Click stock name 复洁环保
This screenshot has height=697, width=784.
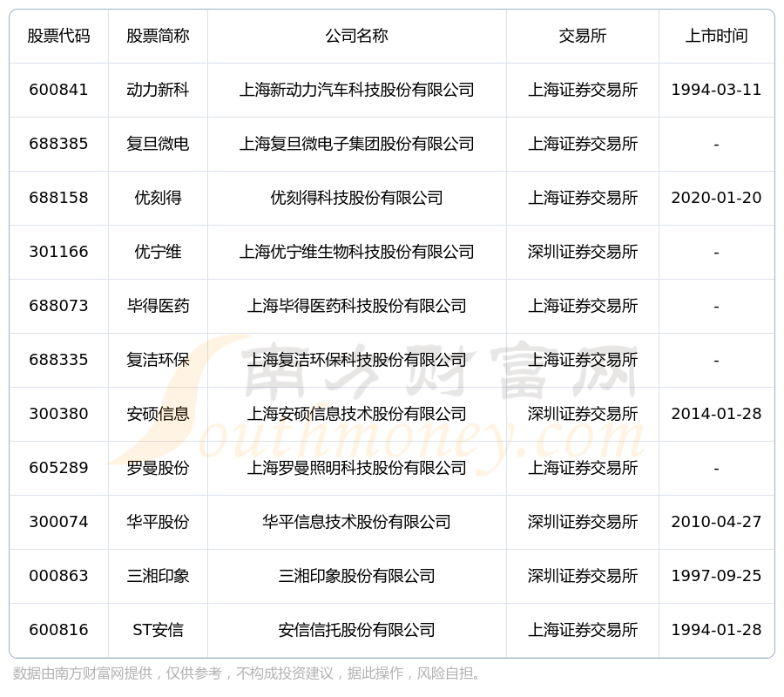(x=158, y=360)
